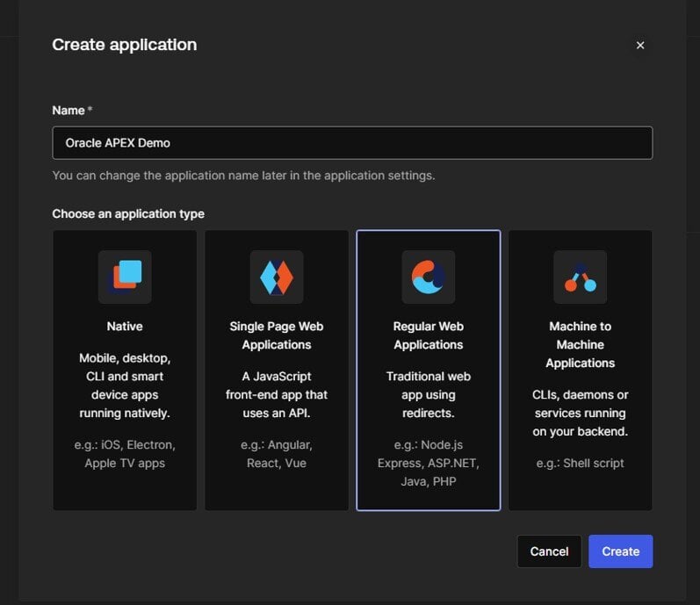Click the Cancel button

549,551
